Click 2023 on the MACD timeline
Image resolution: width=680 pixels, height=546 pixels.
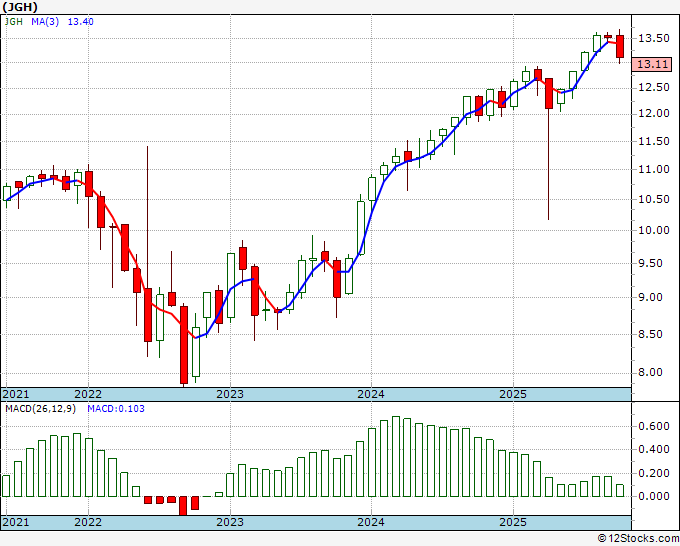coord(230,522)
